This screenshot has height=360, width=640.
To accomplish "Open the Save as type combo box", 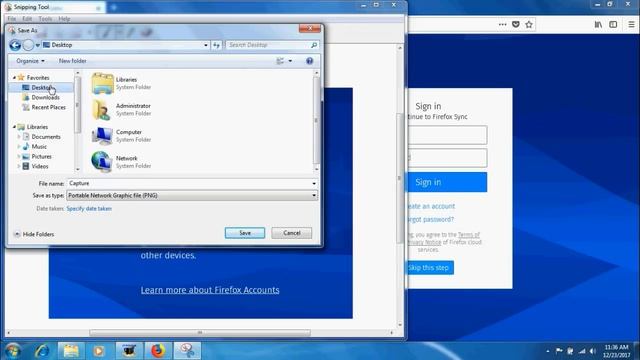I will 192,196.
